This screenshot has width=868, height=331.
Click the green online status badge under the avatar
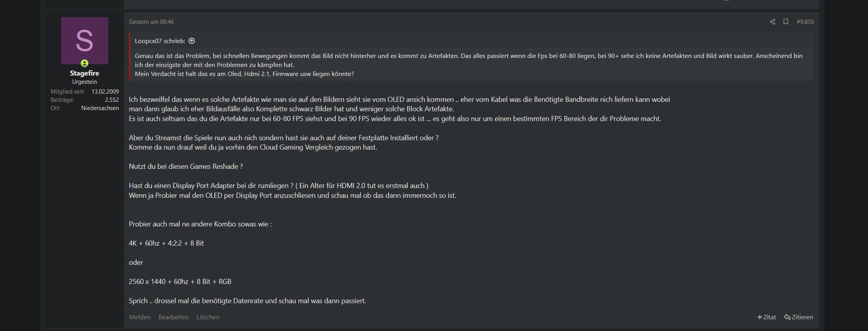pos(84,63)
